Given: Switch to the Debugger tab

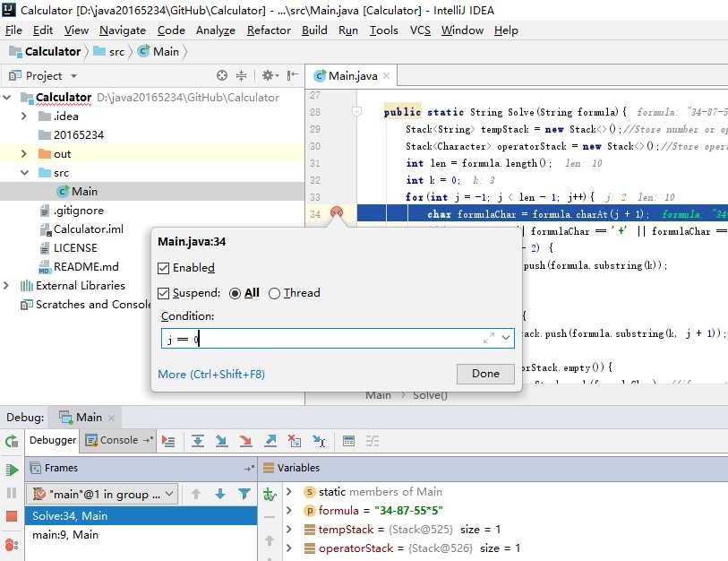Looking at the screenshot, I should pos(53,440).
